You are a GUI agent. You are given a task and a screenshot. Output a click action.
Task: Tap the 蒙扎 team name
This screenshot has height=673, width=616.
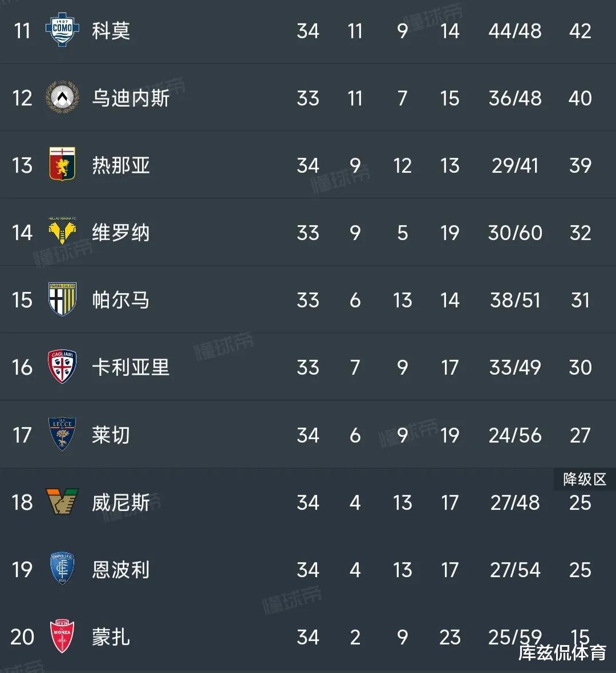[x=111, y=638]
